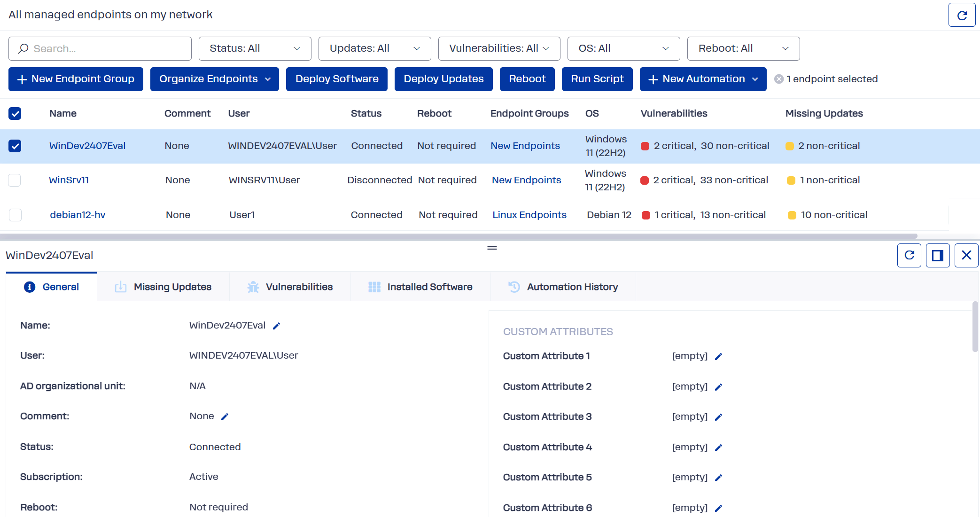This screenshot has height=517, width=980.
Task: Edit the endpoint name WinDev2407Eval
Action: [x=277, y=326]
